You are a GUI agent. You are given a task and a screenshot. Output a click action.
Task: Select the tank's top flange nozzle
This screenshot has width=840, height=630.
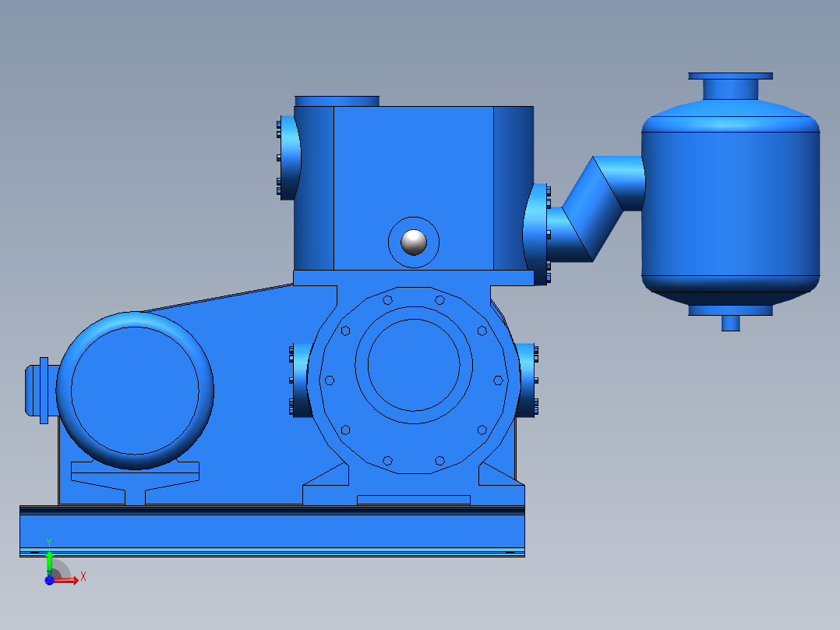tap(730, 86)
